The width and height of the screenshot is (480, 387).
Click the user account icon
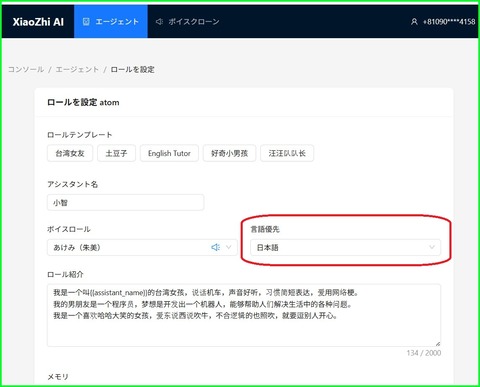(x=414, y=22)
